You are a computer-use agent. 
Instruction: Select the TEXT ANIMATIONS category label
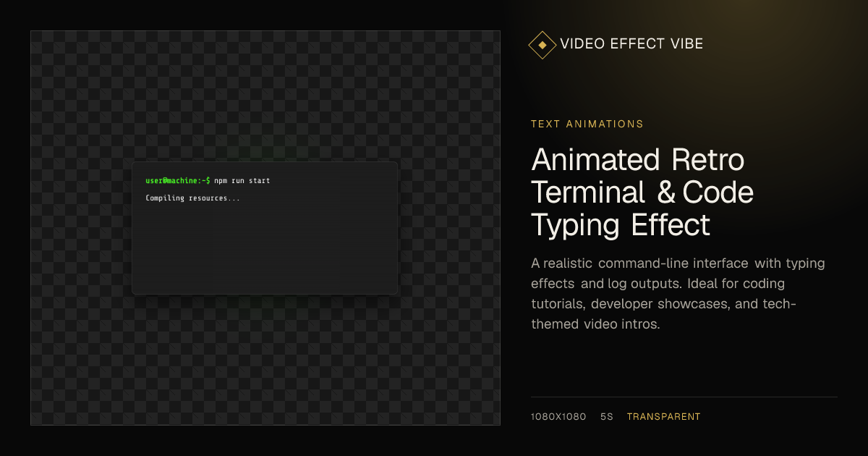tap(587, 124)
